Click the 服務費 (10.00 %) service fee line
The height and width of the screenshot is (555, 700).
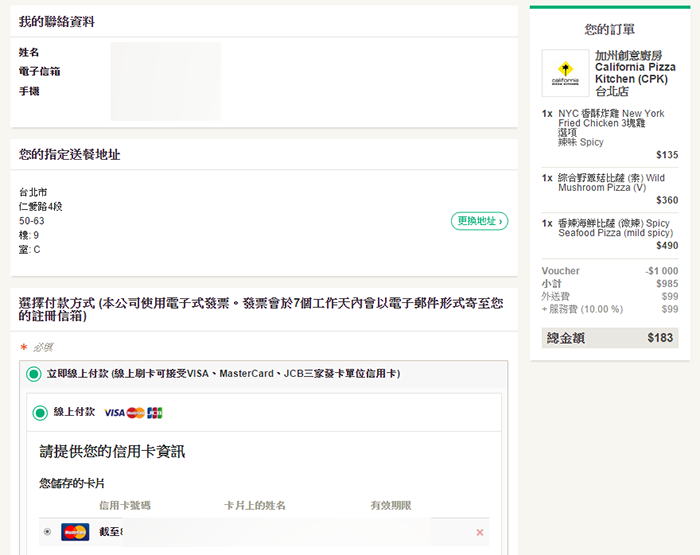610,309
